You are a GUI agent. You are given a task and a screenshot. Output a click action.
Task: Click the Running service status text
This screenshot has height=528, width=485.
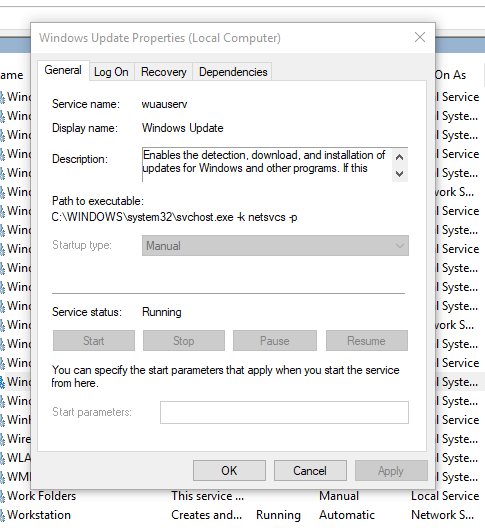click(x=162, y=312)
